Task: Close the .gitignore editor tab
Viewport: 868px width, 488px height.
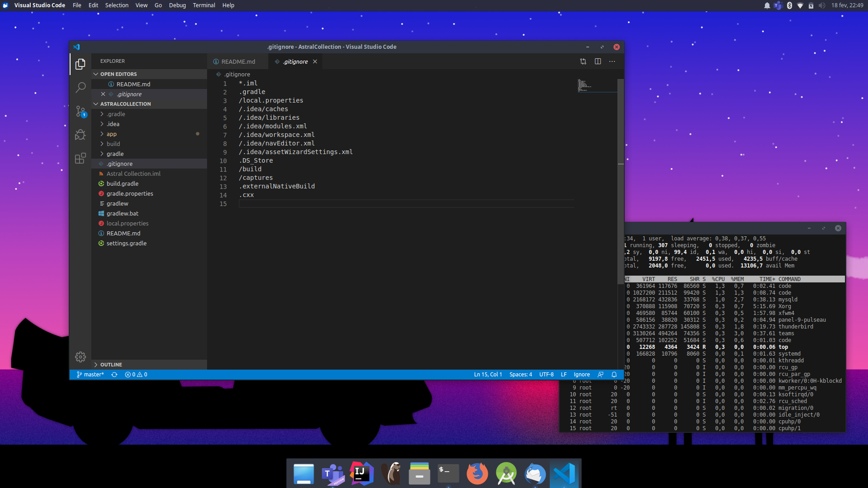Action: pyautogui.click(x=315, y=61)
